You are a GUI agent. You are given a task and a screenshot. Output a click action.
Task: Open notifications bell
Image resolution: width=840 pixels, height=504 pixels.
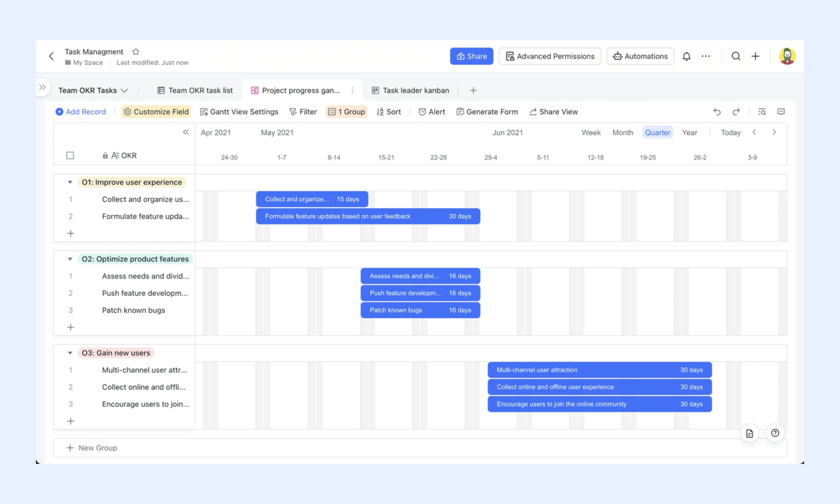pos(686,56)
